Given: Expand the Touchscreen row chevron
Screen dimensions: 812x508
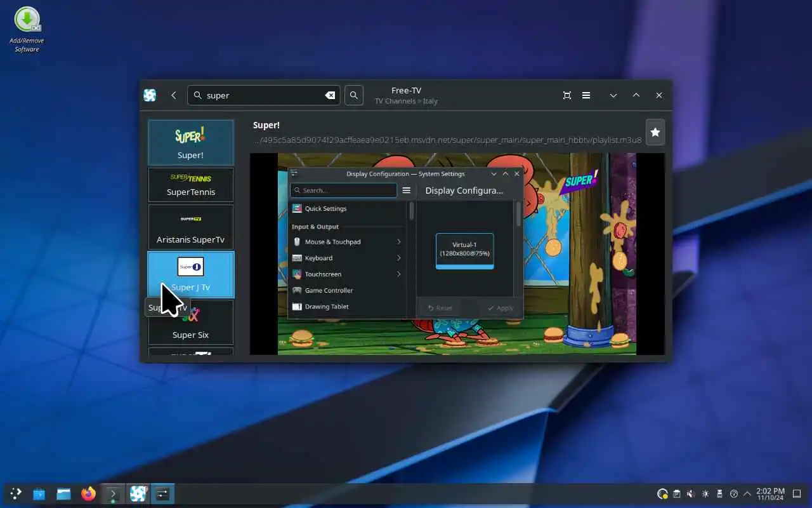Looking at the screenshot, I should 399,274.
